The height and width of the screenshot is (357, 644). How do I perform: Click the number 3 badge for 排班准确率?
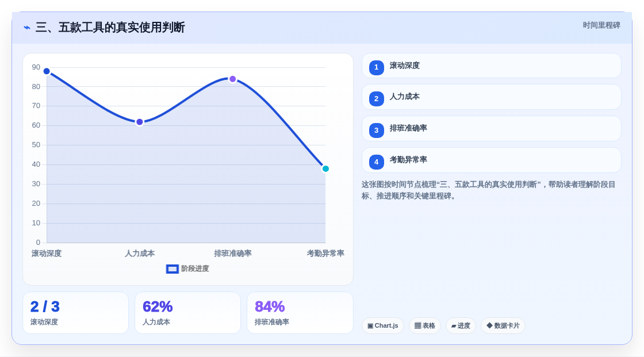(376, 130)
